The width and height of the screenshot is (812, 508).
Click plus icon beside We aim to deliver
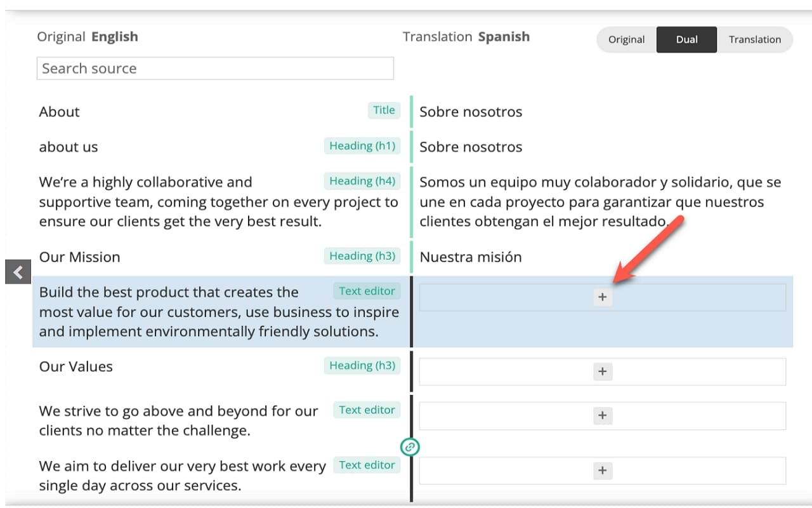click(602, 471)
